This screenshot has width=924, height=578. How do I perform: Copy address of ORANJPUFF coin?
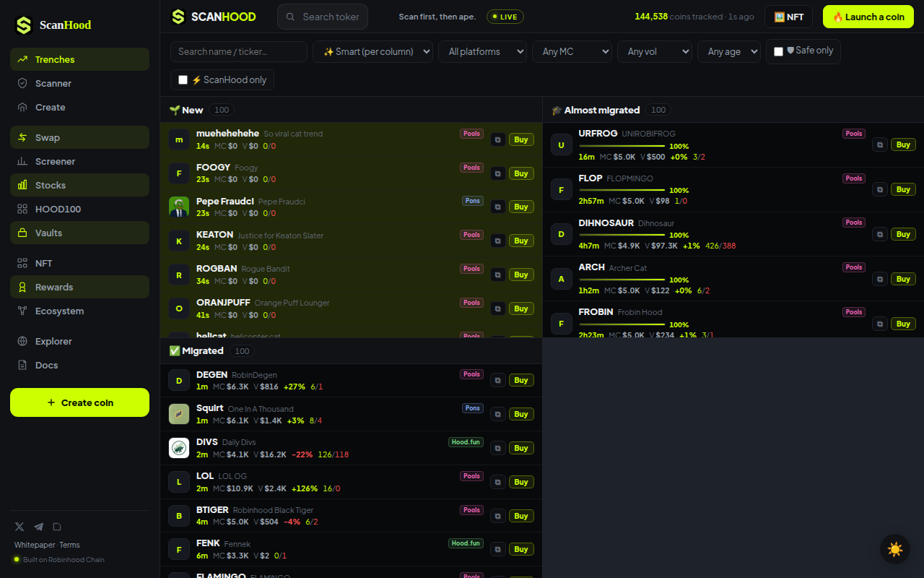(x=498, y=309)
